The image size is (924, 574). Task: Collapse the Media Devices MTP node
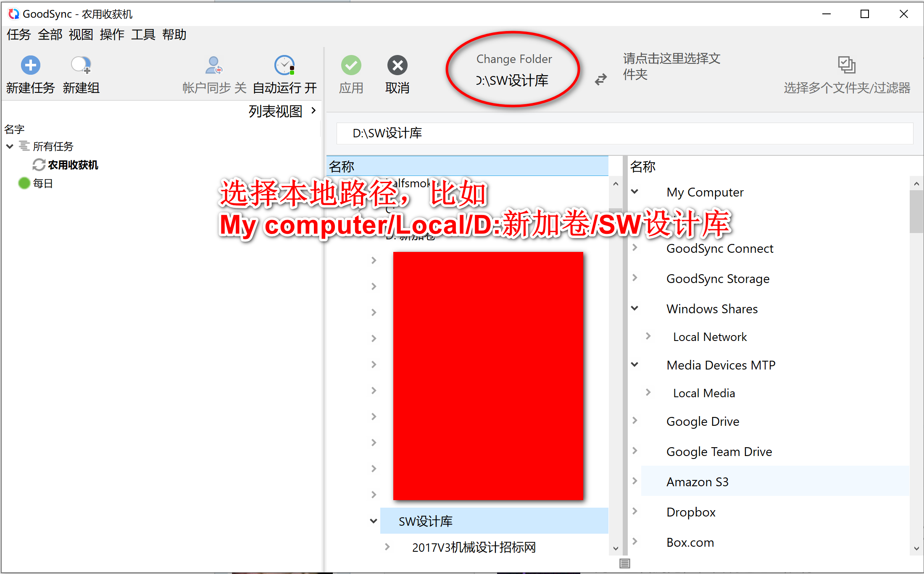click(x=635, y=364)
